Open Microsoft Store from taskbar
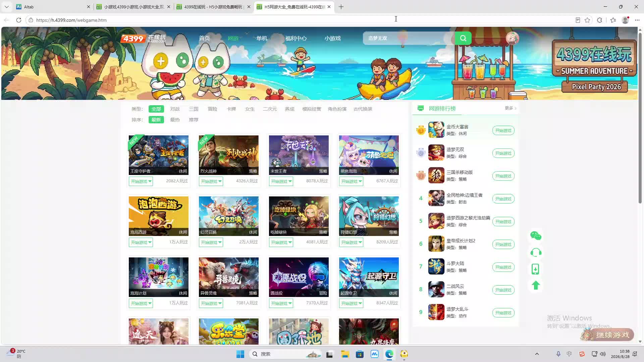This screenshot has width=644, height=362. [360, 354]
